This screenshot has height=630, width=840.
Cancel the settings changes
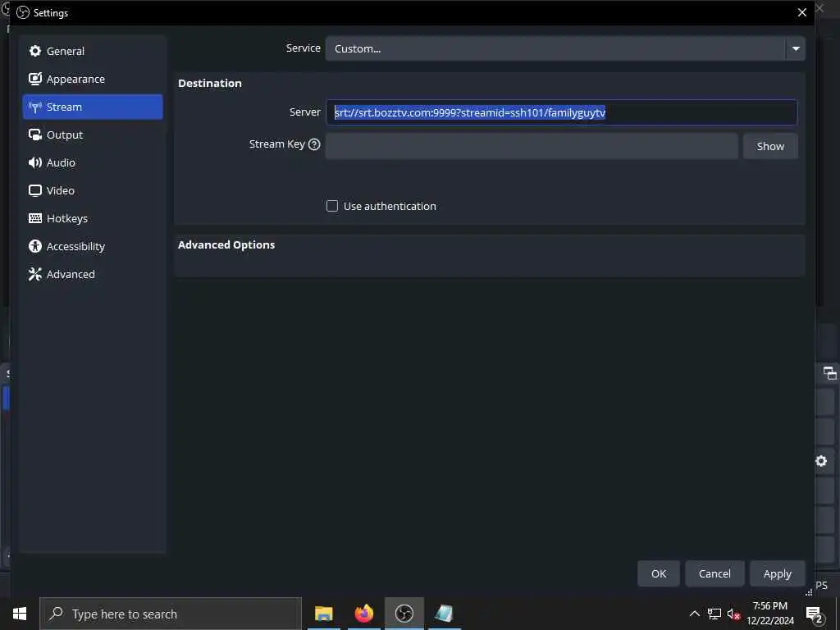point(714,573)
